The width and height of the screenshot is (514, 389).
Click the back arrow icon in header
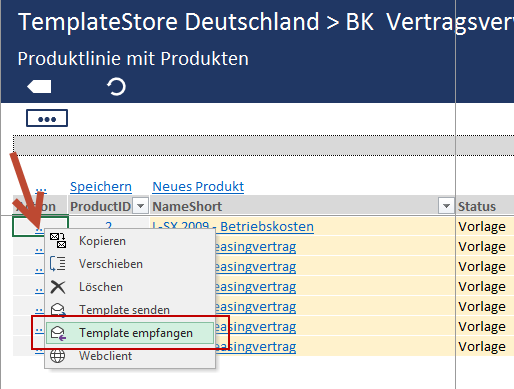[39, 87]
